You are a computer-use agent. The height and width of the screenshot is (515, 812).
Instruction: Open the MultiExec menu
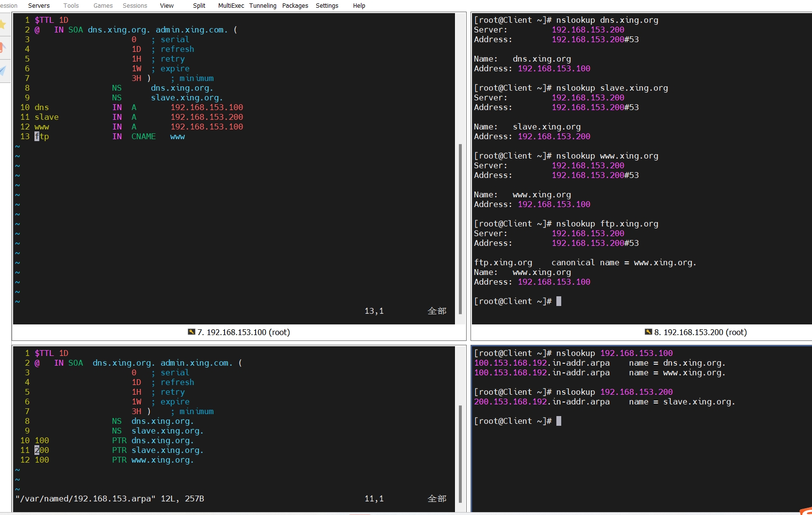(231, 5)
